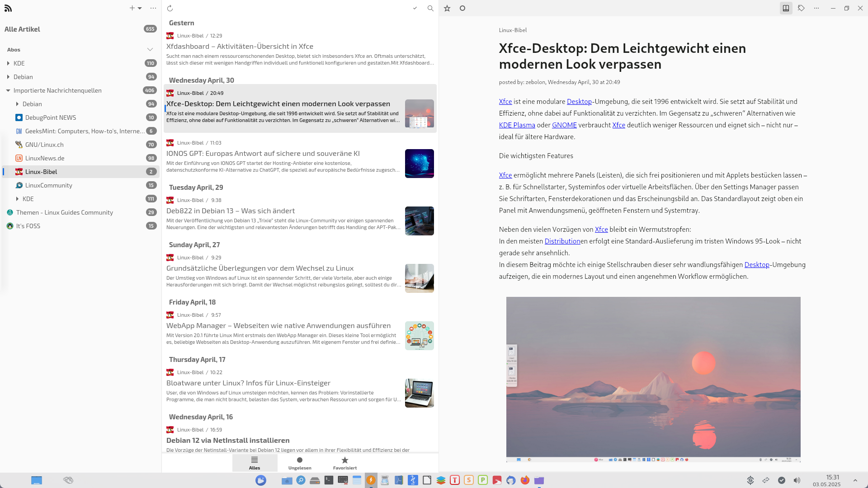This screenshot has height=488, width=868.
Task: Click Bloatware laptop thumbnail image
Action: pyautogui.click(x=420, y=393)
